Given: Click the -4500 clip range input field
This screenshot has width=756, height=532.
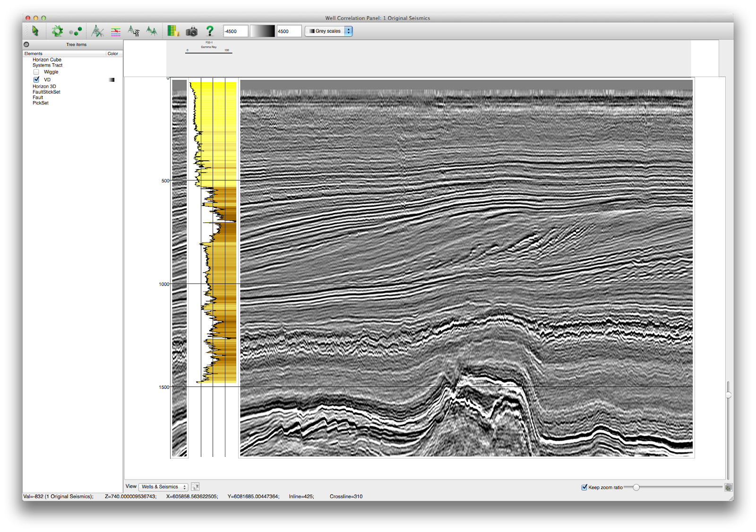Looking at the screenshot, I should pyautogui.click(x=235, y=31).
